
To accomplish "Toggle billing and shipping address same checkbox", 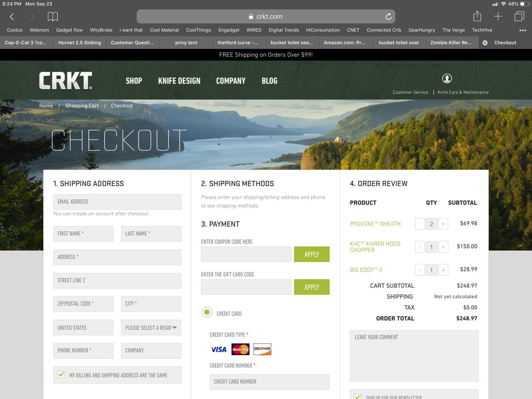I will [x=61, y=375].
